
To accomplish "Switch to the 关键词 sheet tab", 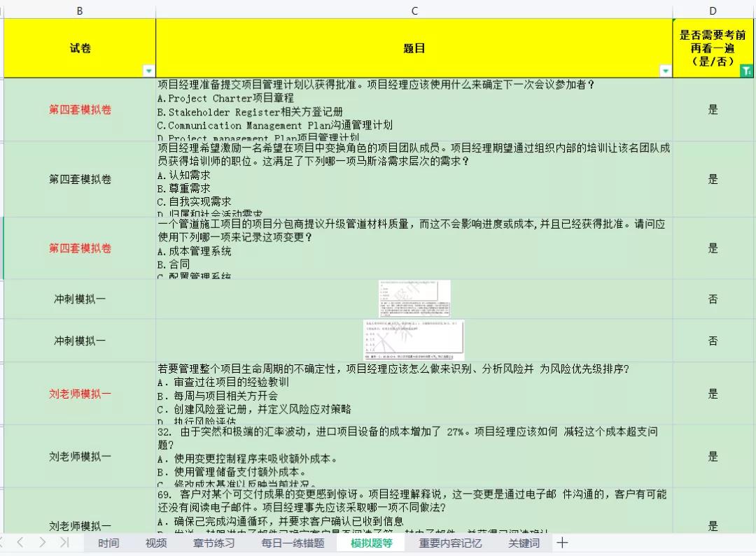I will (x=524, y=543).
